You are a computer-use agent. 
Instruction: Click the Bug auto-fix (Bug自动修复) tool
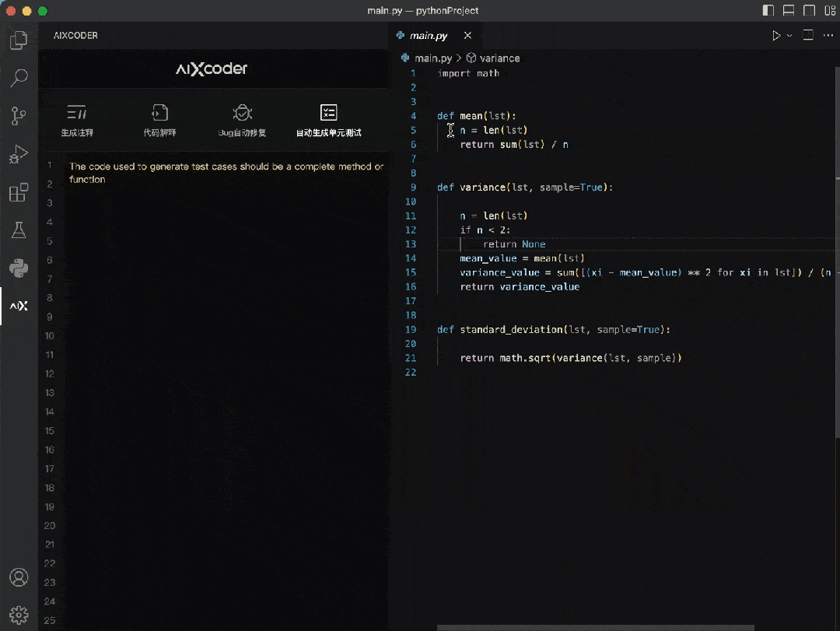242,121
